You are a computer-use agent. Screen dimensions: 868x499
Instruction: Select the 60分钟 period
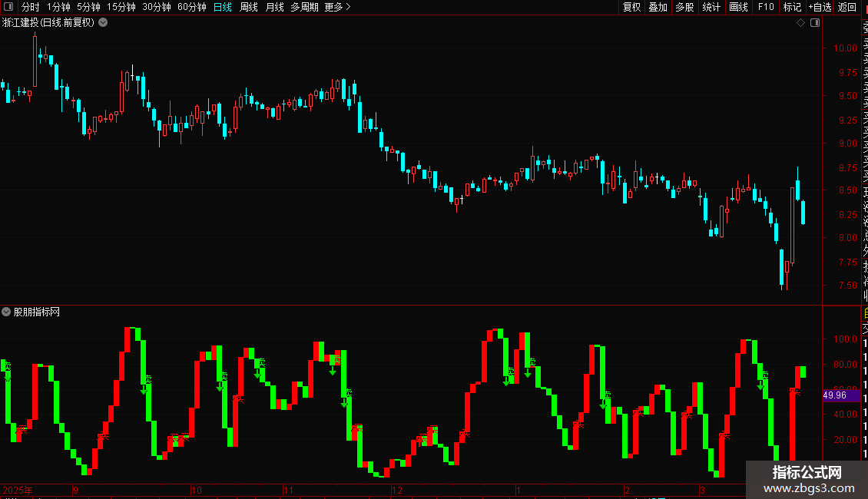(x=192, y=7)
